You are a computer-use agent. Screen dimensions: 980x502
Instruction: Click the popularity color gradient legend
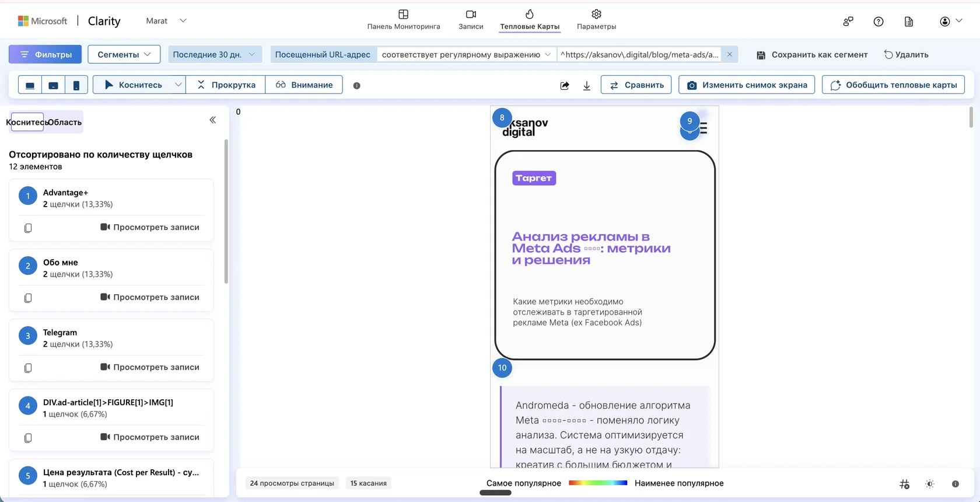pyautogui.click(x=598, y=483)
